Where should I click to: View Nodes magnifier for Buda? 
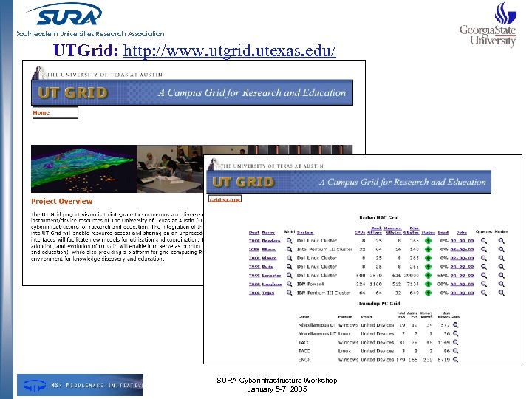501,267
